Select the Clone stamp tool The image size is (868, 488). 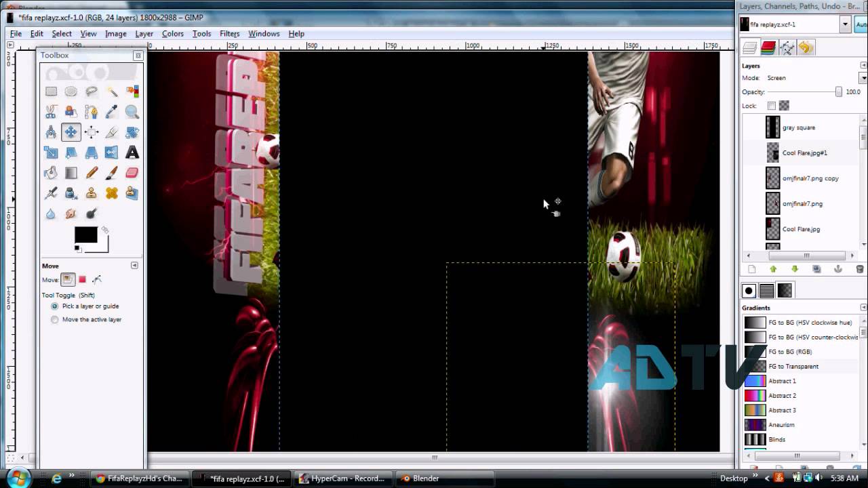92,193
